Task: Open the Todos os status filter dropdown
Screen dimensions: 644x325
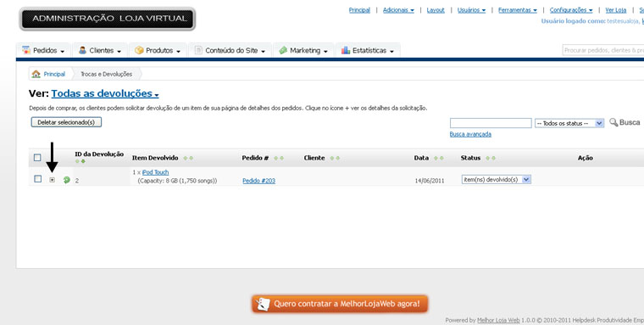Action: click(569, 123)
